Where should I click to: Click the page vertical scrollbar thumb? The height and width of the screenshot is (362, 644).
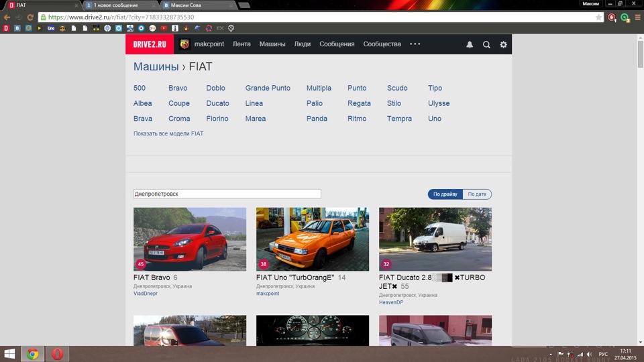click(640, 54)
